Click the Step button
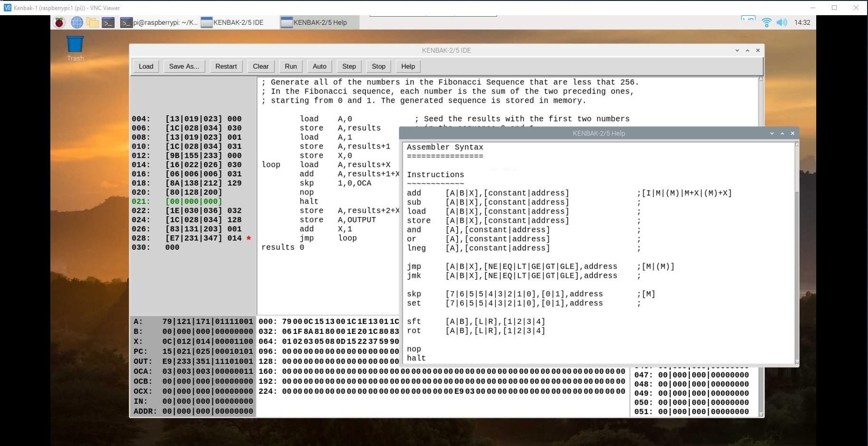Image resolution: width=868 pixels, height=446 pixels. 349,66
